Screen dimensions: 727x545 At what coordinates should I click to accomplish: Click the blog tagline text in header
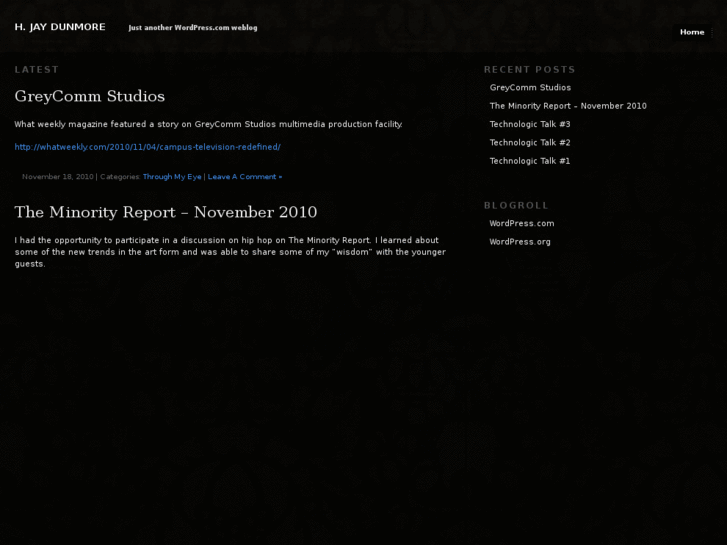click(x=192, y=28)
